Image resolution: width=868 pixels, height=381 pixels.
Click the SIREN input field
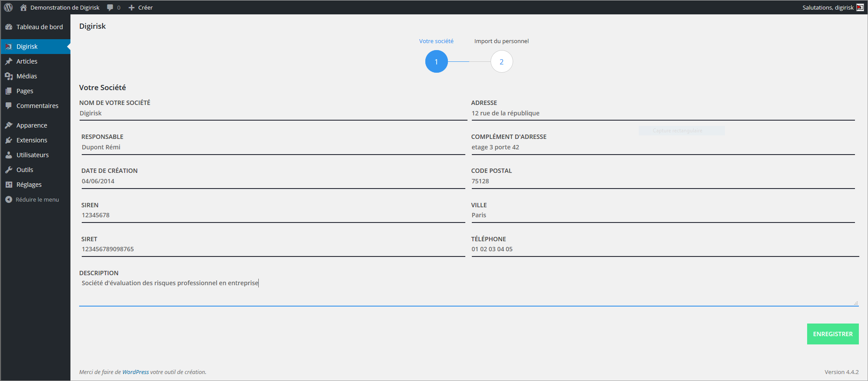coord(273,215)
